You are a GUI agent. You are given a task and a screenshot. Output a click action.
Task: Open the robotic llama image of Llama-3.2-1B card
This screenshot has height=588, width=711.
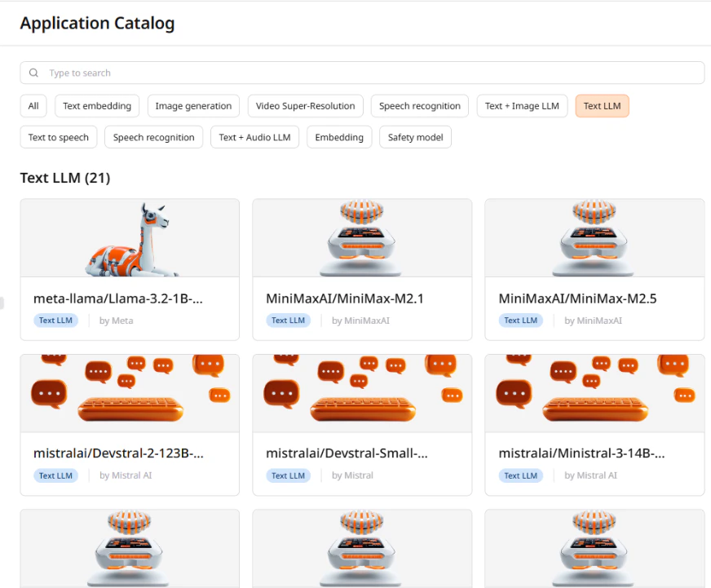pyautogui.click(x=130, y=238)
